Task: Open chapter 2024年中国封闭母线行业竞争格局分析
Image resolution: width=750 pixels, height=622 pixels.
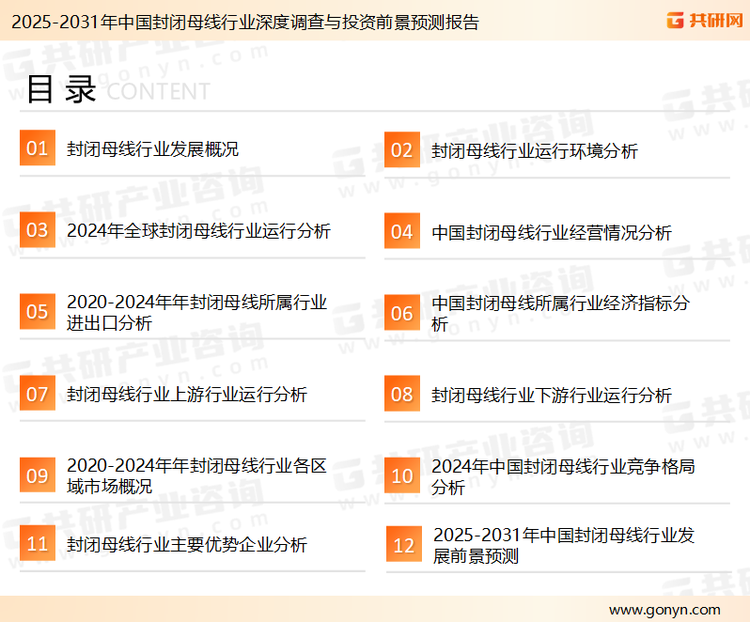Action: pyautogui.click(x=563, y=477)
